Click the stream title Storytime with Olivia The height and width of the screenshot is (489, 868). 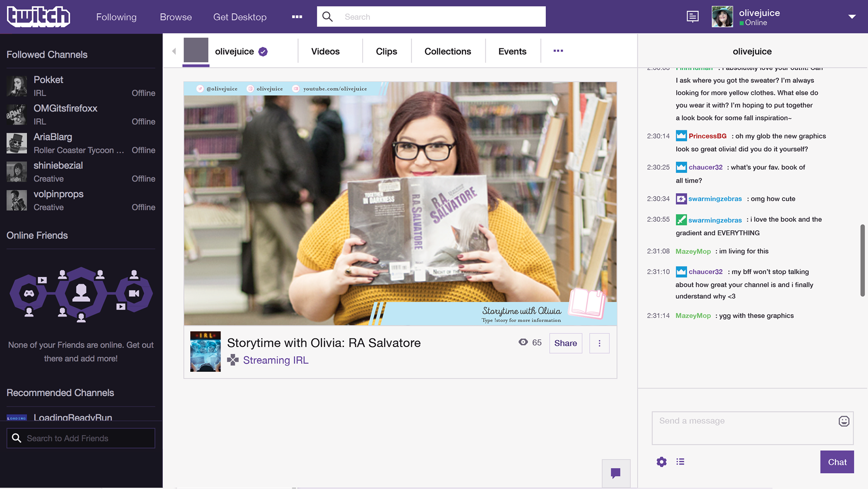[x=324, y=343]
